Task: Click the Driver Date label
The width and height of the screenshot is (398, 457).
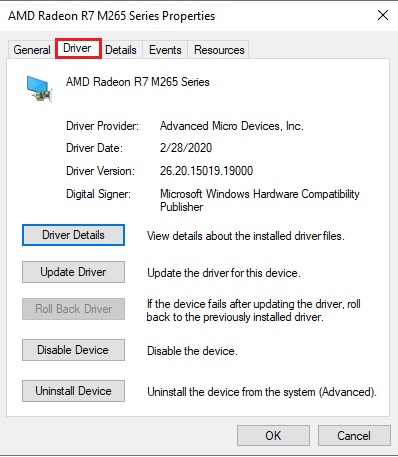Action: point(94,148)
